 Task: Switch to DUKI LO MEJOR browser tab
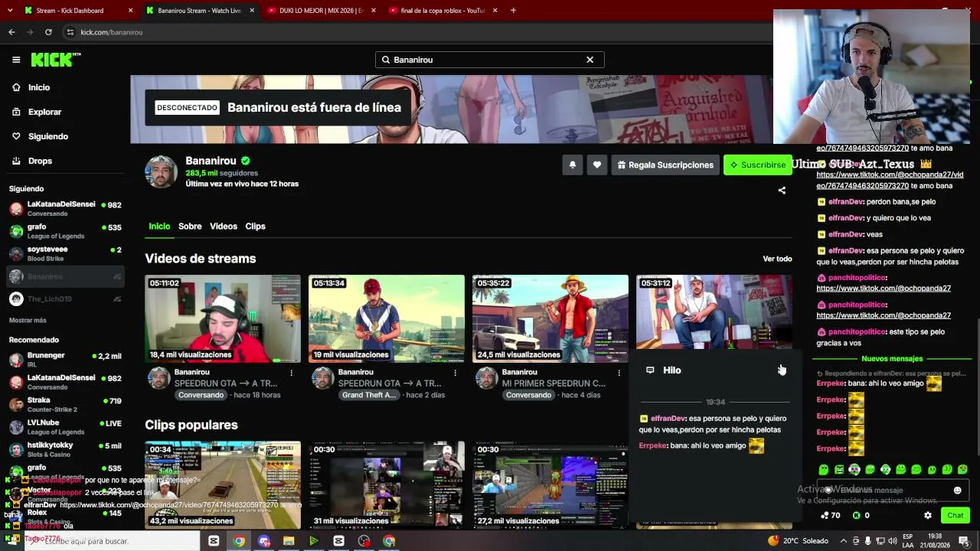click(320, 11)
